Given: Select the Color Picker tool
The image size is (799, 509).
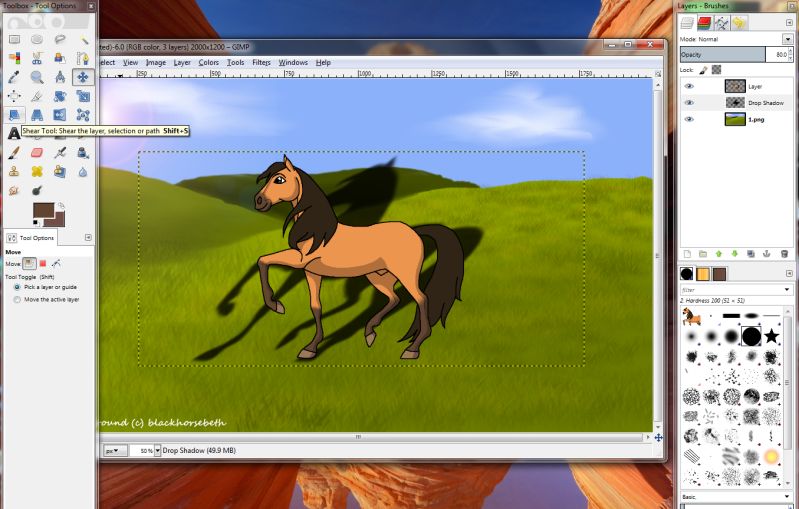Looking at the screenshot, I should [x=14, y=77].
